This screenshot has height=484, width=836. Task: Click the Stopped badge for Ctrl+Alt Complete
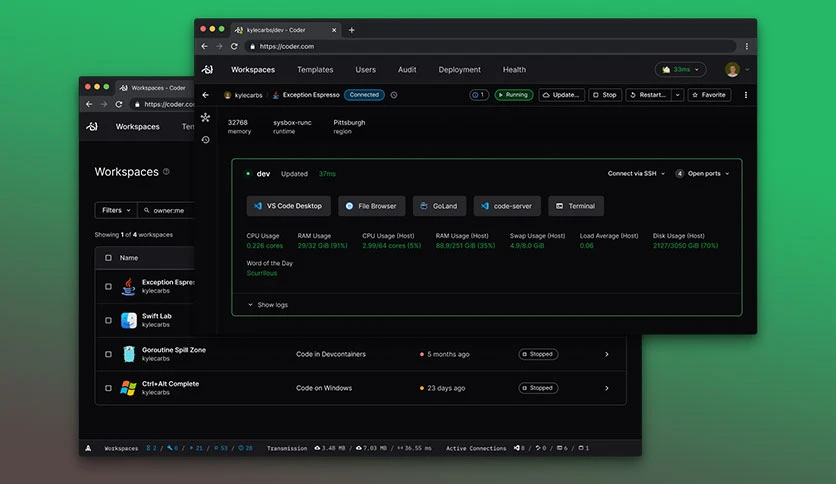pyautogui.click(x=538, y=388)
